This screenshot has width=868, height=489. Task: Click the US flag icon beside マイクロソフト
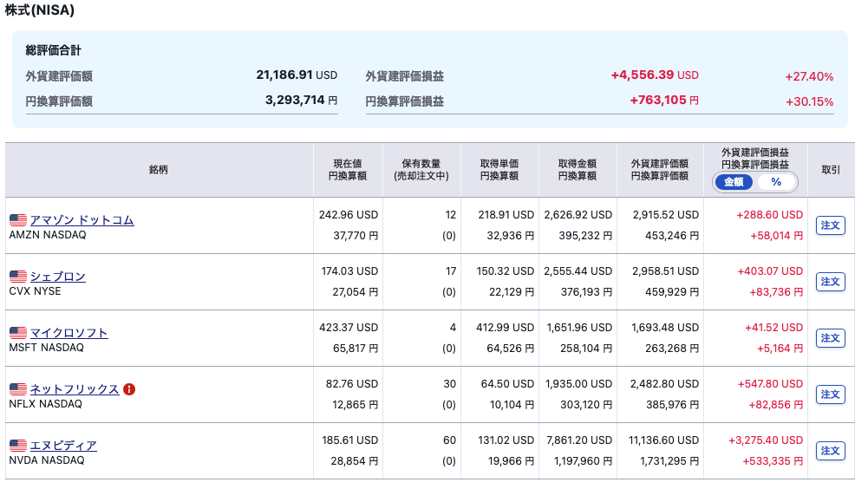(17, 333)
